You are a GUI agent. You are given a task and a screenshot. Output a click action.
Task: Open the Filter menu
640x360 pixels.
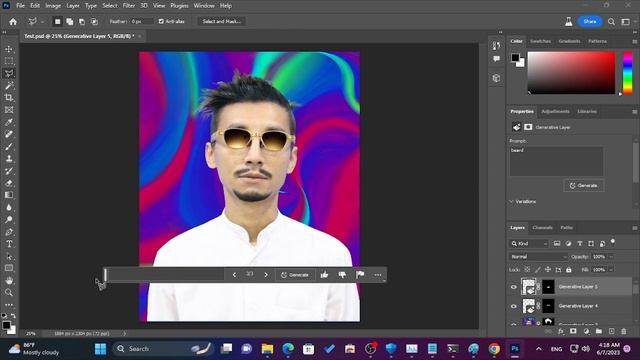129,6
